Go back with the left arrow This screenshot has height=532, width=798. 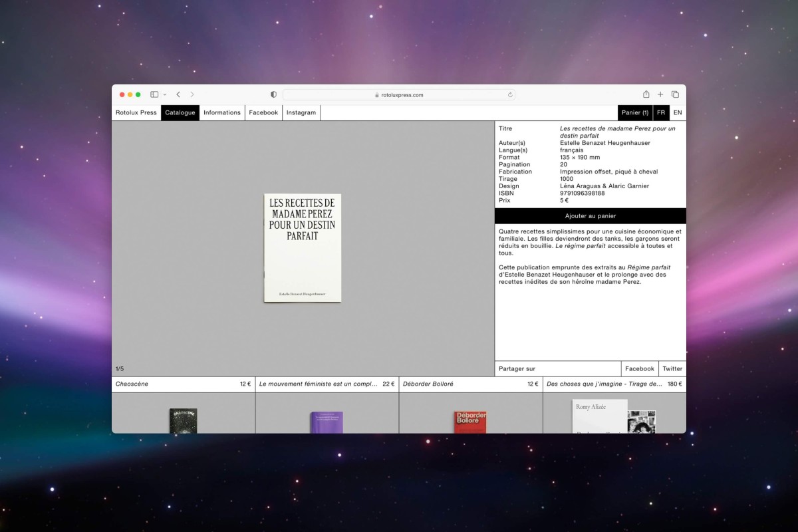coord(178,94)
